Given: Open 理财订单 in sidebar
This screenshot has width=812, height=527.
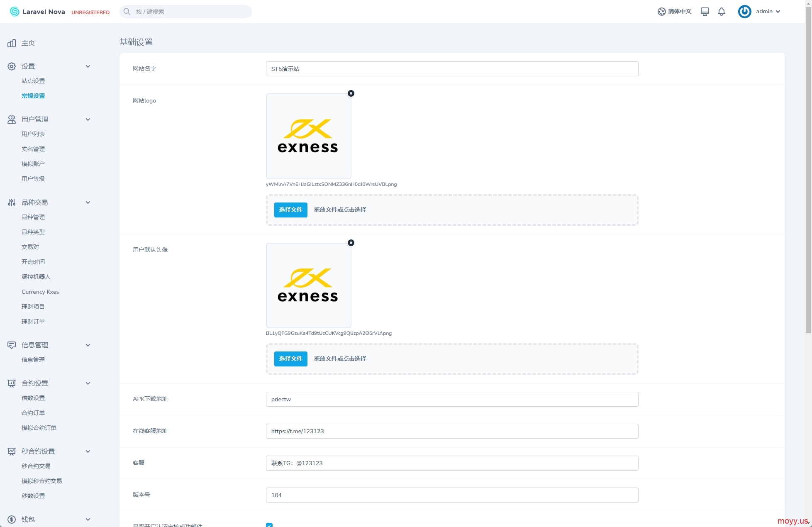Looking at the screenshot, I should point(33,322).
